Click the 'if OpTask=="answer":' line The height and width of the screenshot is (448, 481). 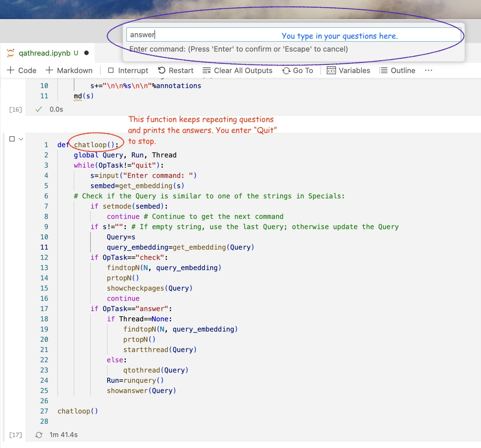(x=131, y=309)
